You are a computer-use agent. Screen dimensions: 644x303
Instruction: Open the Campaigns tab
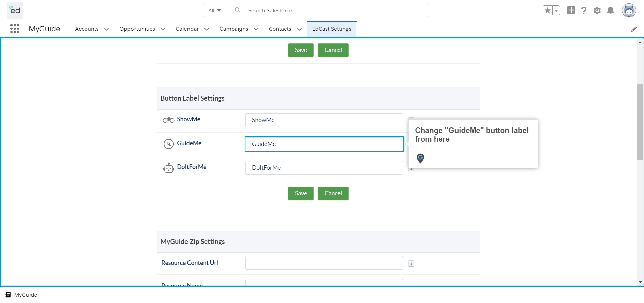click(234, 29)
